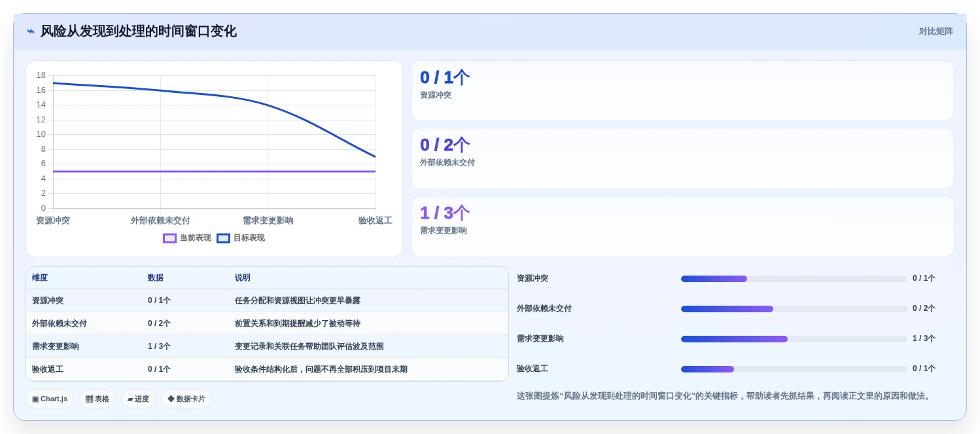Screen dimensions: 980x434
Task: Click the 对比矩阵 label in header
Action: tap(936, 31)
